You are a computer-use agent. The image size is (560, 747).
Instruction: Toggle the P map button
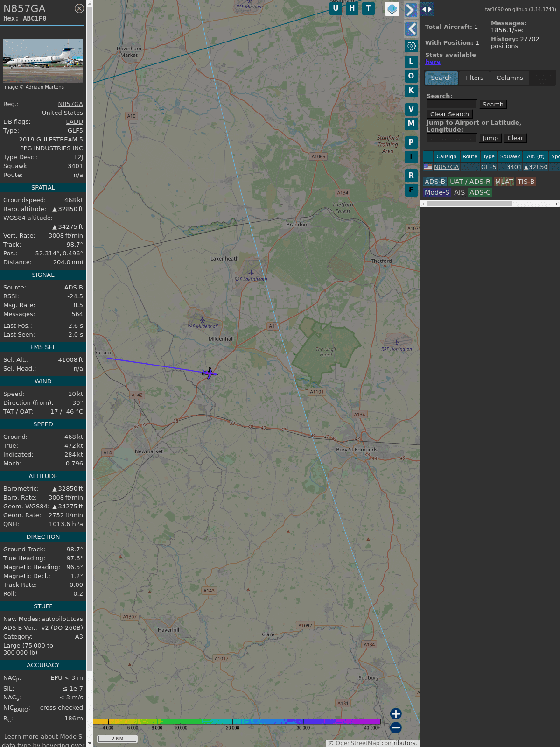pos(411,142)
